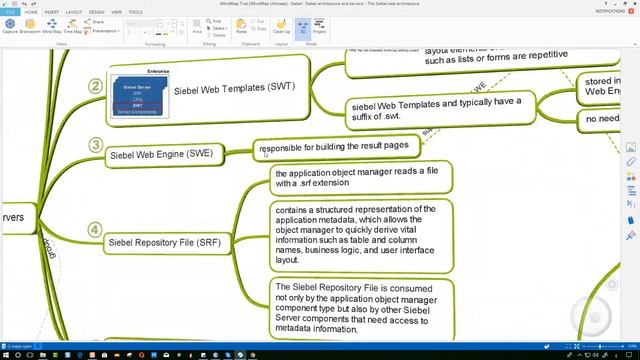Open the FILE tab
Viewport: 640px width, 360px height.
coord(10,12)
